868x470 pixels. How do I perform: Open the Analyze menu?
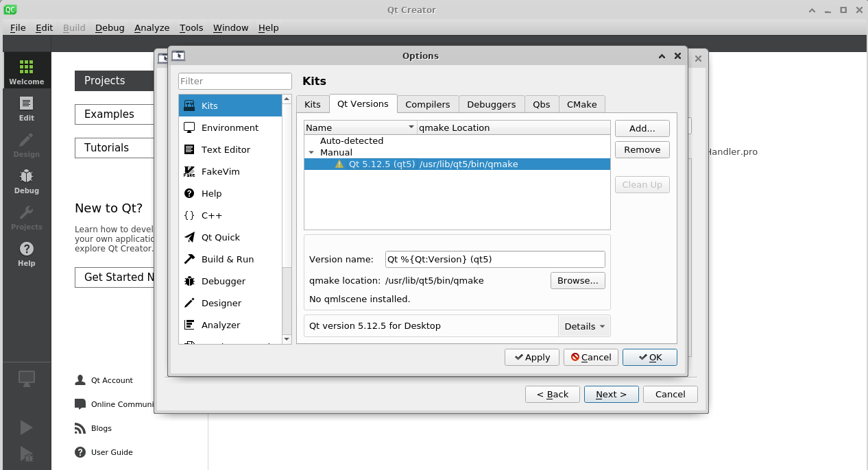(152, 27)
